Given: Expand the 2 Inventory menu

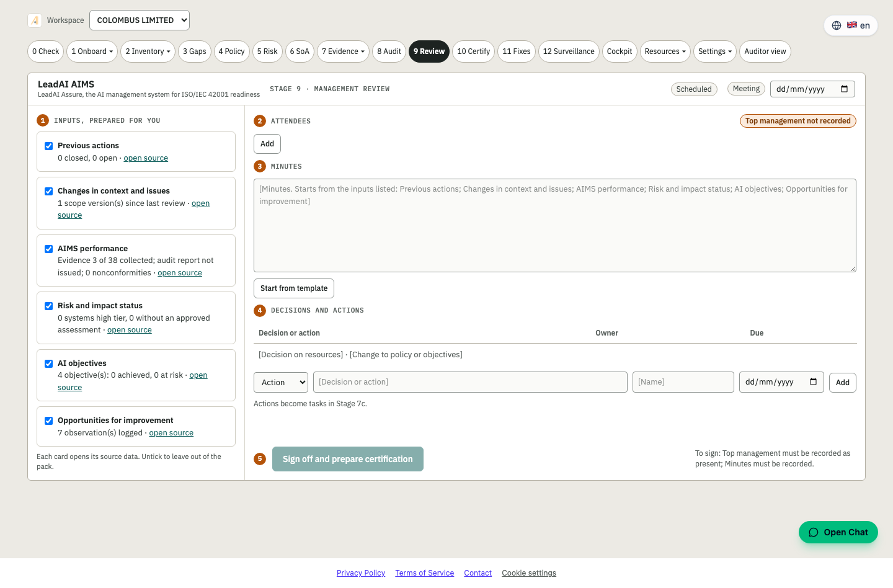Looking at the screenshot, I should (148, 51).
